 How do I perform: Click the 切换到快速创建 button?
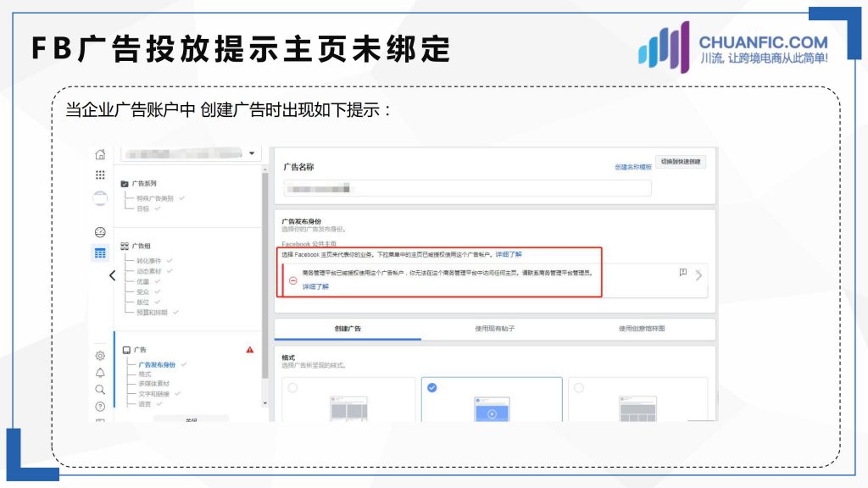coord(681,162)
